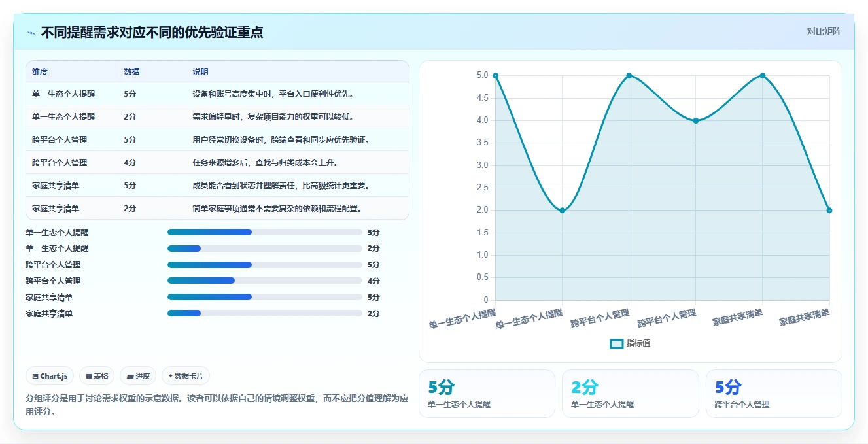This screenshot has height=444, width=868.
Task: Click the 4.5 label on the y-axis
Action: [483, 98]
